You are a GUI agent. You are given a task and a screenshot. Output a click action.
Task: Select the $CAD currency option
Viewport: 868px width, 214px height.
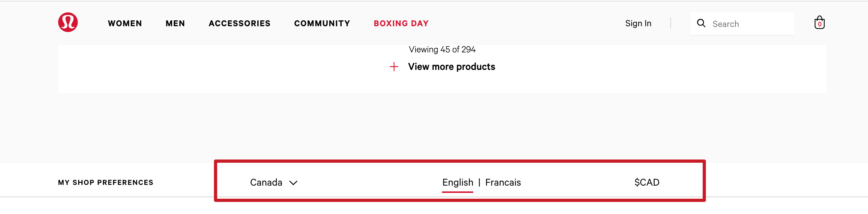tap(647, 182)
